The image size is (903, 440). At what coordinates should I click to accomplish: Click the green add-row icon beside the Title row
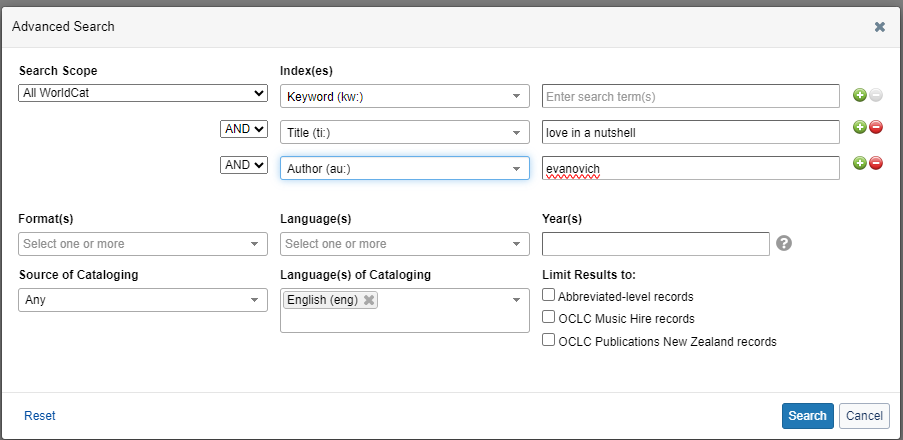point(859,127)
